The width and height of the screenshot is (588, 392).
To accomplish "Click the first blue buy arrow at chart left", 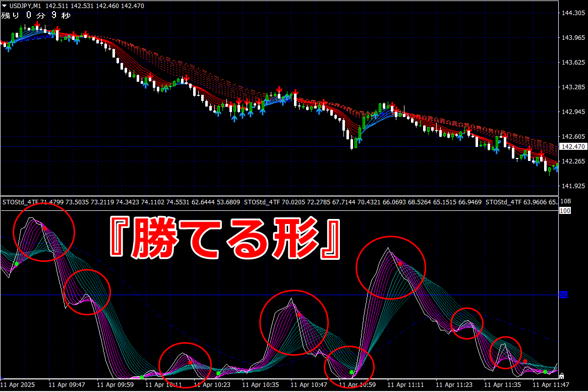I will 9,48.
